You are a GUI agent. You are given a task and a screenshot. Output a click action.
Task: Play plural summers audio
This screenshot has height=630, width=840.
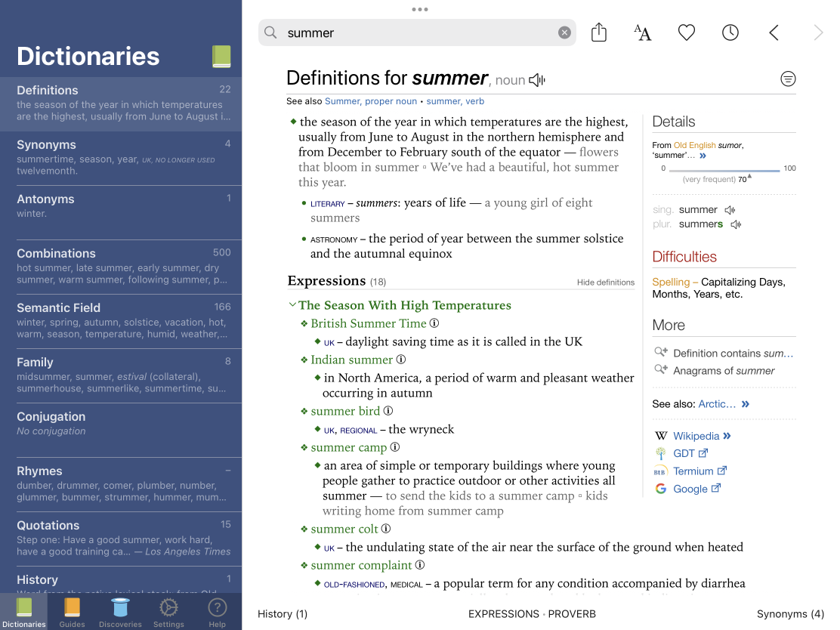click(x=736, y=224)
